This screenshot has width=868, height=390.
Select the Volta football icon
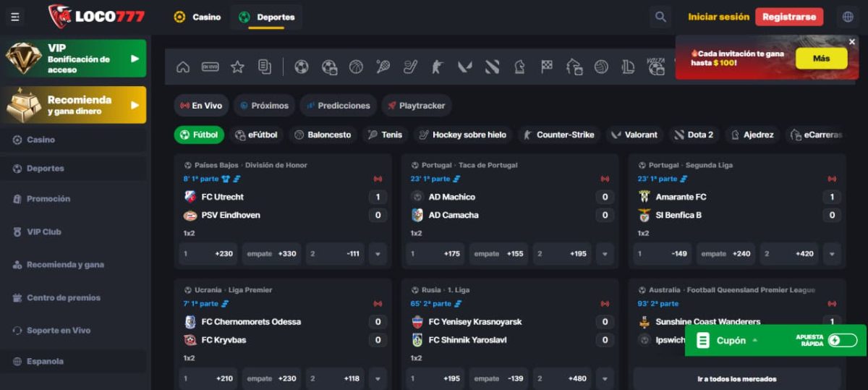(656, 67)
